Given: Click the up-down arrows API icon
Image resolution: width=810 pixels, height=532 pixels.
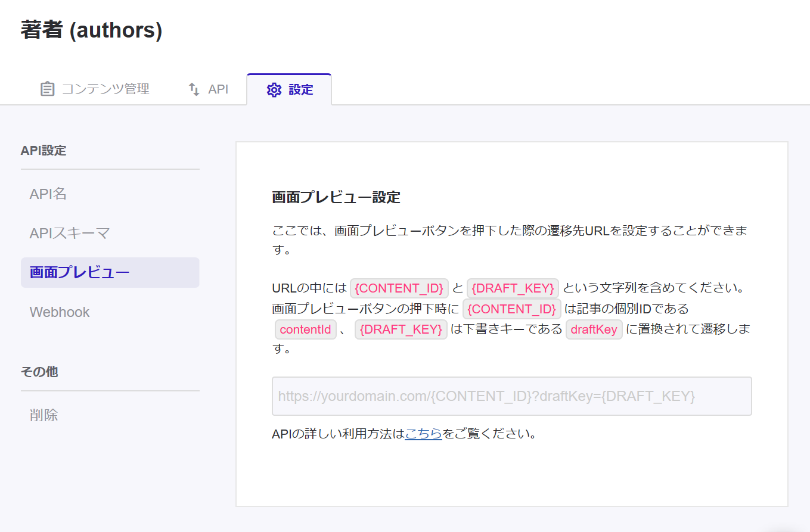Looking at the screenshot, I should tap(194, 89).
